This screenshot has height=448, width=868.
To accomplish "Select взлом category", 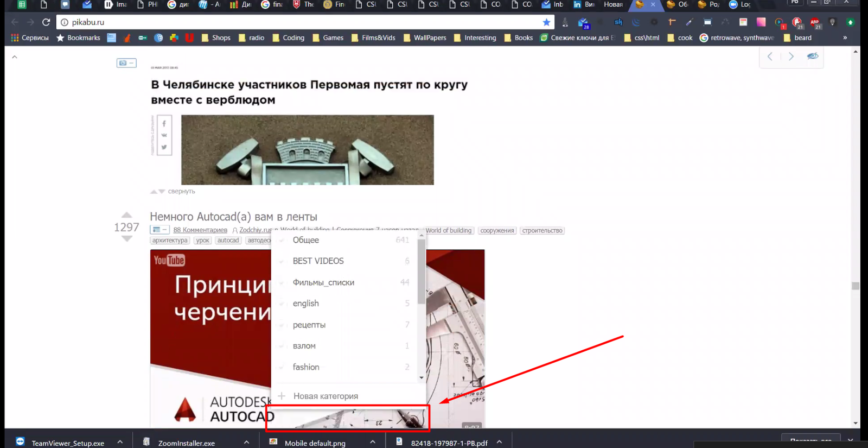I will (x=344, y=346).
